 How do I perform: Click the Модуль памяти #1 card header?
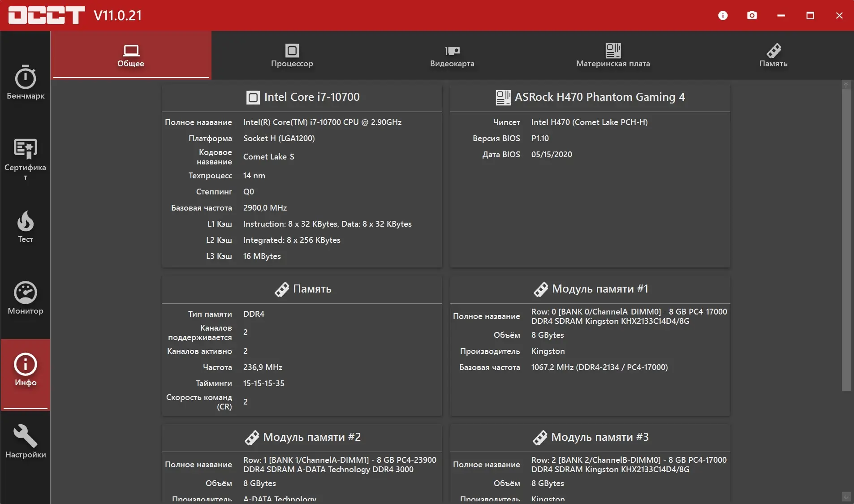[590, 289]
